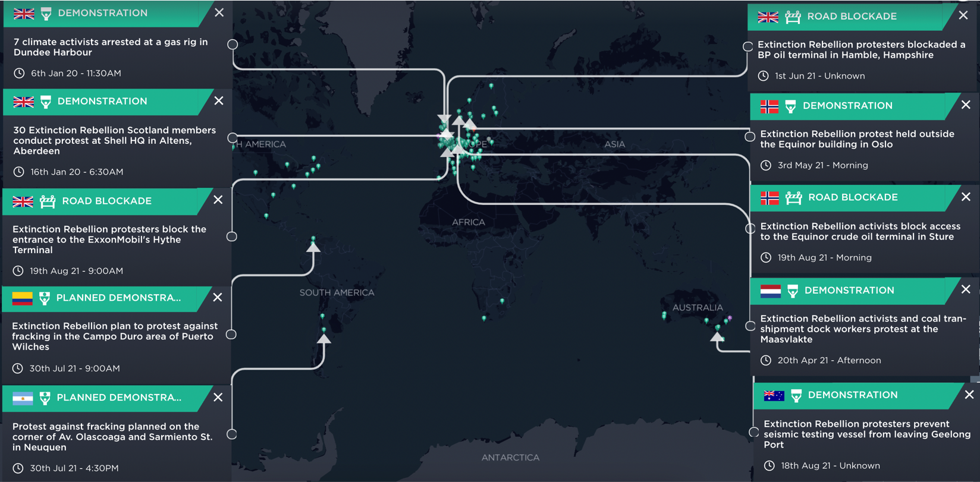Click Argentina flag on Neuquen card
The height and width of the screenshot is (482, 980).
23,398
